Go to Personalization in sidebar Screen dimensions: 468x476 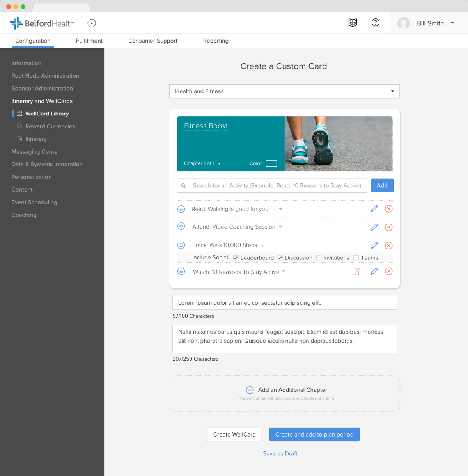coord(32,177)
